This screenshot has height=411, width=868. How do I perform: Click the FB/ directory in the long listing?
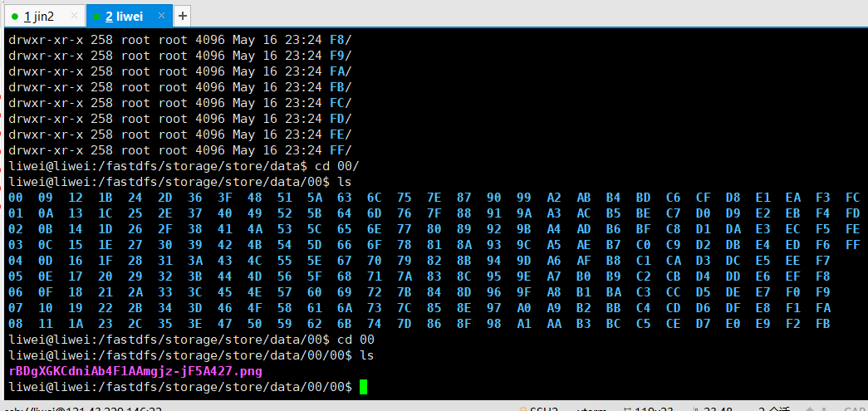tap(341, 87)
